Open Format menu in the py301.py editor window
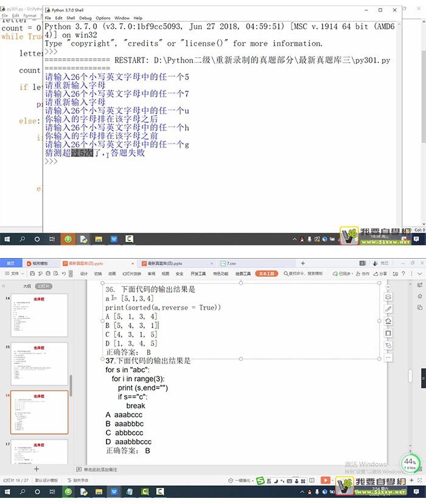This screenshot has height=504, width=426. click(x=30, y=15)
